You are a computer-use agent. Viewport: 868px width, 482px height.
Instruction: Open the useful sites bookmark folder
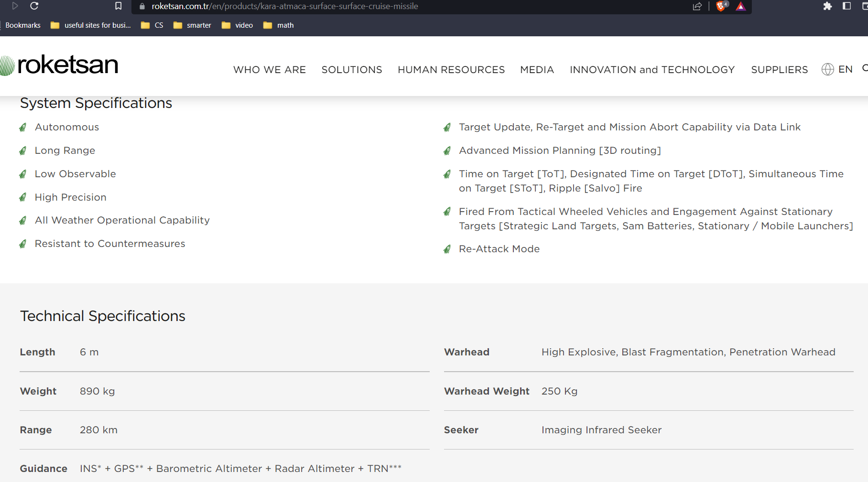coord(91,25)
